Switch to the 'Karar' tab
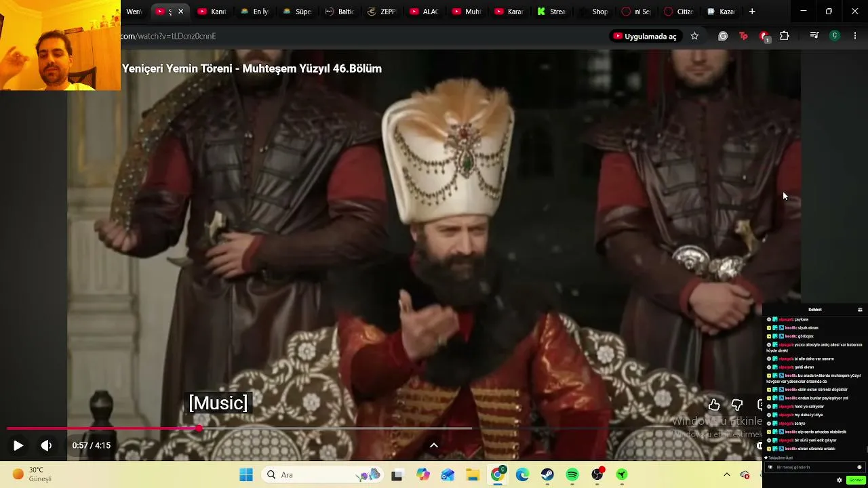The image size is (868, 488). (509, 12)
